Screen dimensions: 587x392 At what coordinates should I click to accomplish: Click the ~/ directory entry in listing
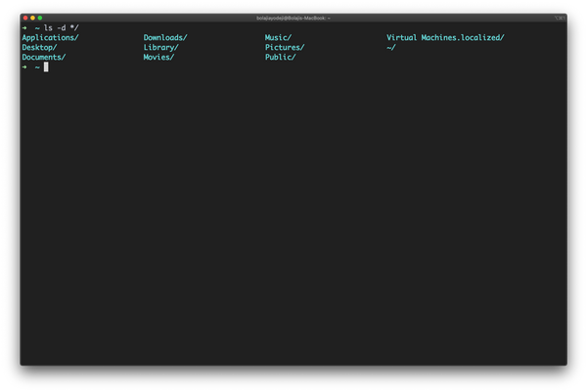(390, 47)
